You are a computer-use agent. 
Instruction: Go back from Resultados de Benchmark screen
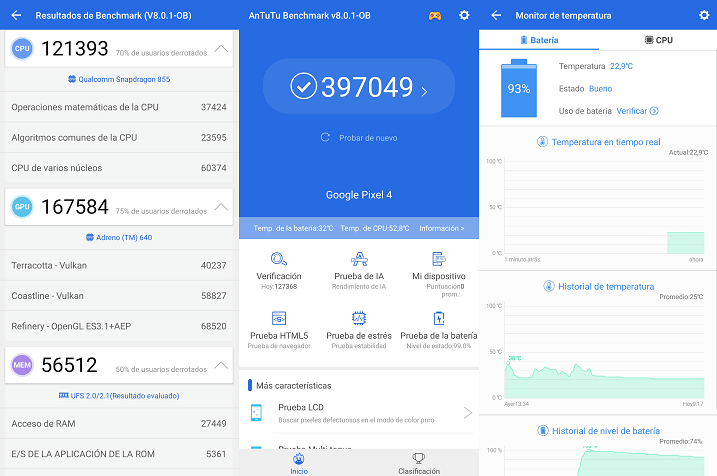pyautogui.click(x=16, y=16)
